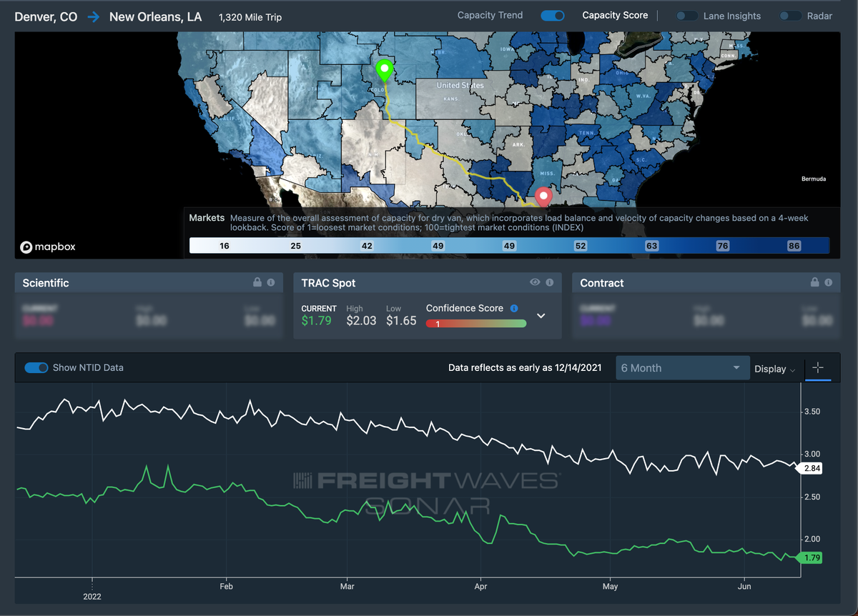858x616 pixels.
Task: Enable the Lane Insights toggle
Action: [687, 16]
